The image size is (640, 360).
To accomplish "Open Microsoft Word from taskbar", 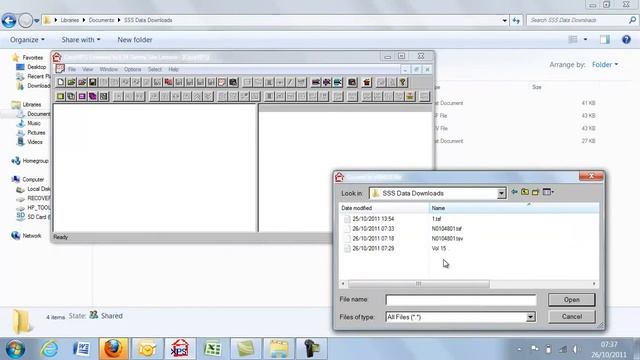I will (81, 349).
